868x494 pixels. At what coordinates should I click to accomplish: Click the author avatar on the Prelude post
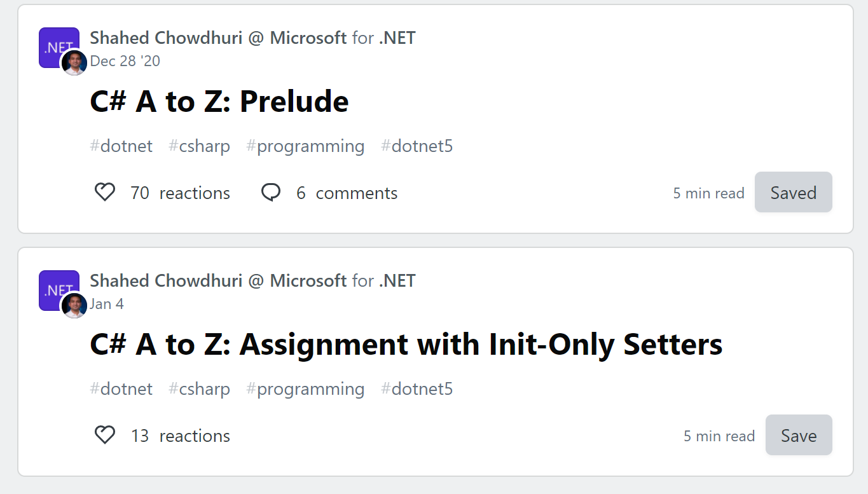74,63
